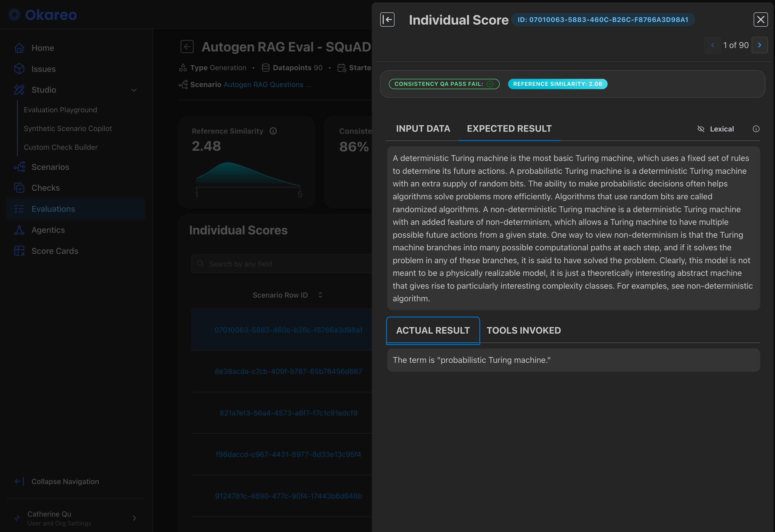Expand Catherine Qu user settings arrow

point(134,518)
